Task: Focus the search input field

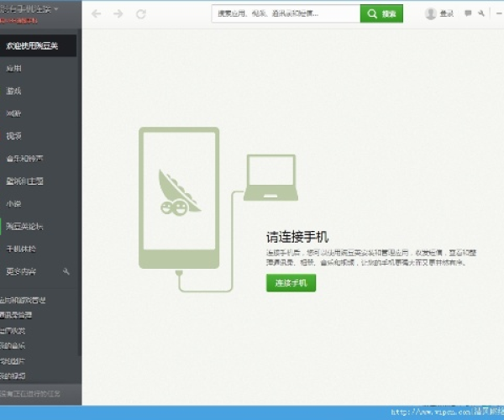Action: click(286, 13)
